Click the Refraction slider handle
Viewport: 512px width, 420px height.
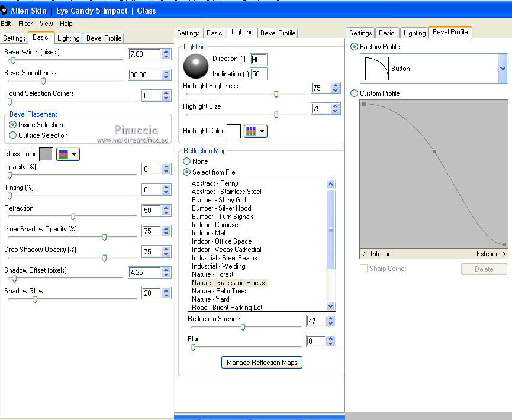pos(73,217)
